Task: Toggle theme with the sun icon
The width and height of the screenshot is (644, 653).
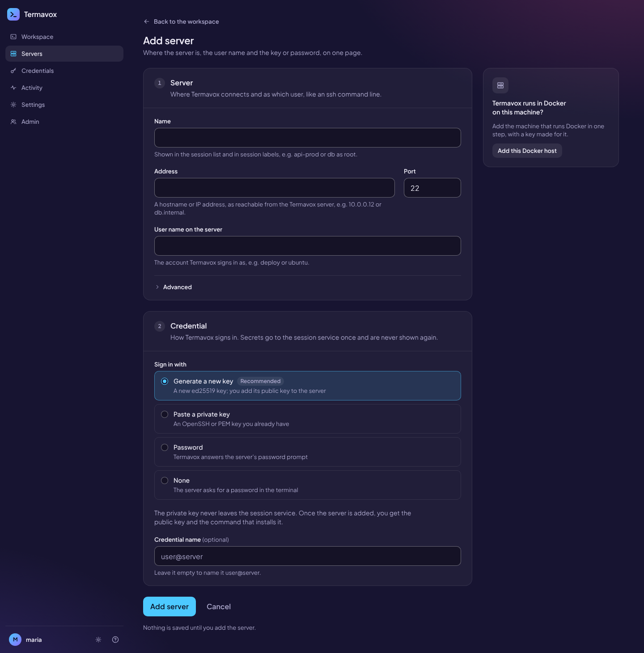Action: [98, 640]
